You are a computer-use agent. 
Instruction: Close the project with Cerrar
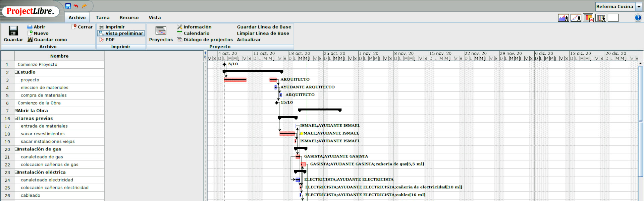(83, 27)
